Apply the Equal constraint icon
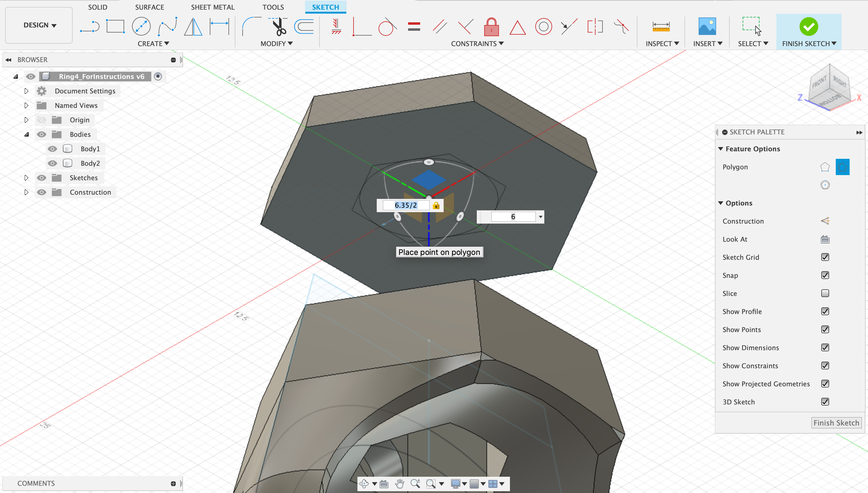Screen dimensions: 868x493 414,27
